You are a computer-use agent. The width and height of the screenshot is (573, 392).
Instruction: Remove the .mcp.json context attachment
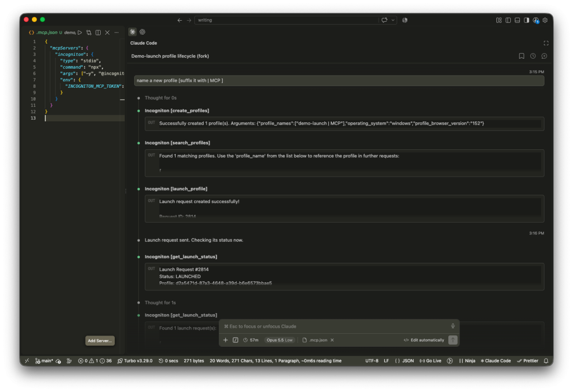(332, 340)
